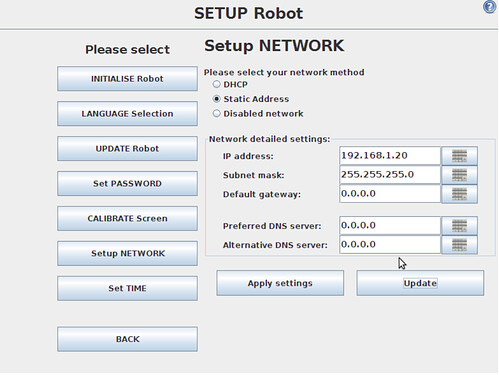Go to LANGUAGE Selection
The height and width of the screenshot is (375, 499).
pyautogui.click(x=127, y=114)
